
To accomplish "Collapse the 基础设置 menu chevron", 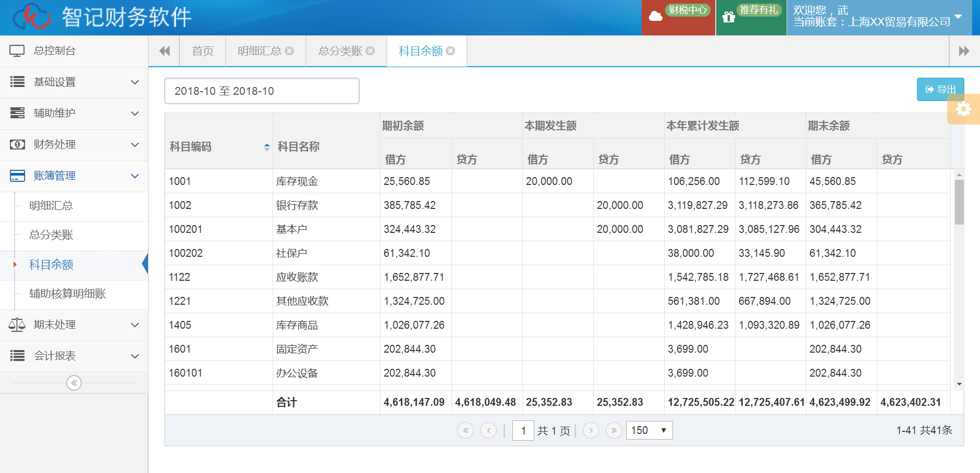I will coord(136,82).
